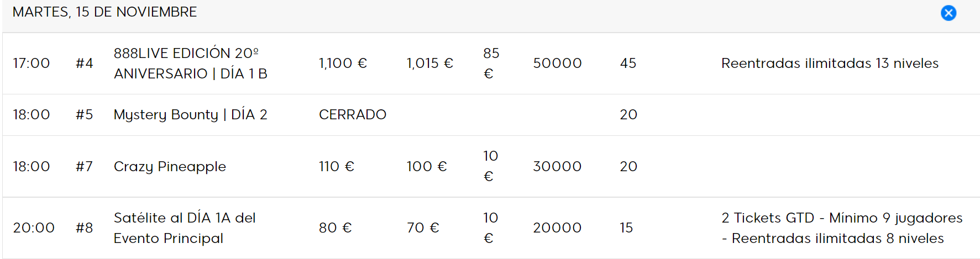Click the 20:00 start time
This screenshot has width=980, height=259.
34,228
